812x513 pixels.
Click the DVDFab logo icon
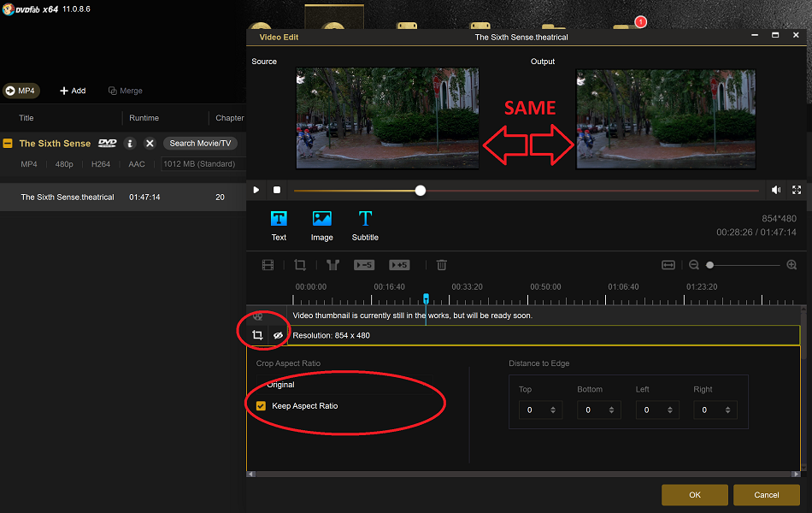tap(8, 9)
